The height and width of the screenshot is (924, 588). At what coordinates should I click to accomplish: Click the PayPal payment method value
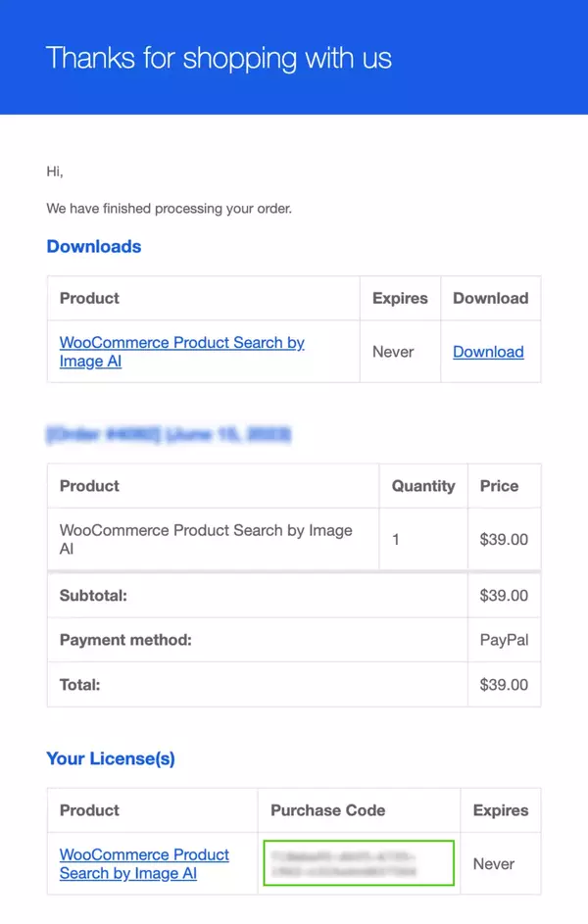(504, 640)
